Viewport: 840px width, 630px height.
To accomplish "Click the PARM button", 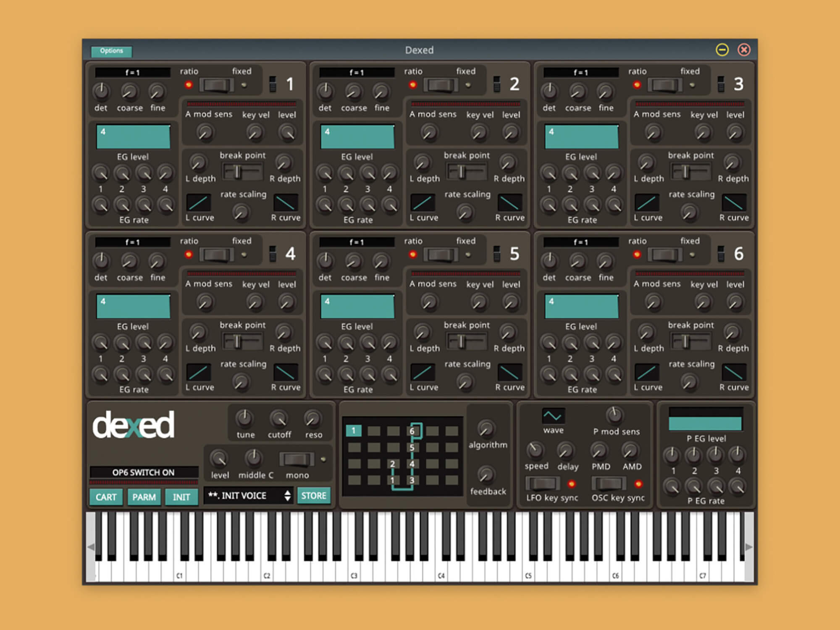I will coord(144,497).
